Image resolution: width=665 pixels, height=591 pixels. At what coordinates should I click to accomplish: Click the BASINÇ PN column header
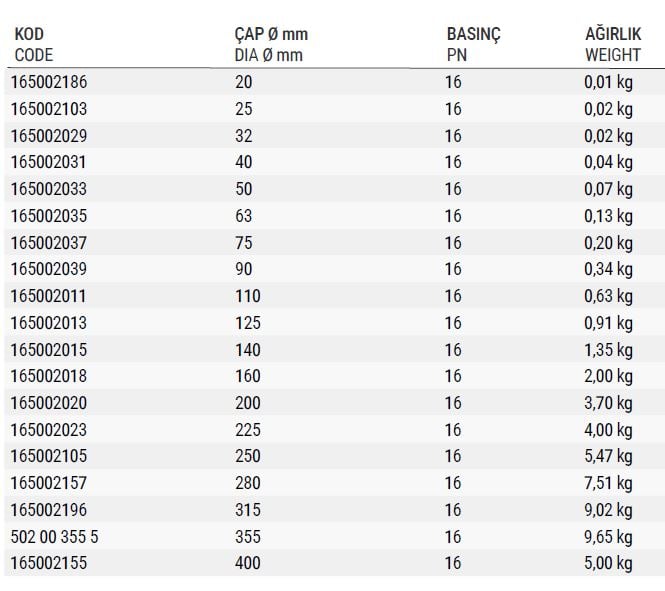[x=473, y=45]
